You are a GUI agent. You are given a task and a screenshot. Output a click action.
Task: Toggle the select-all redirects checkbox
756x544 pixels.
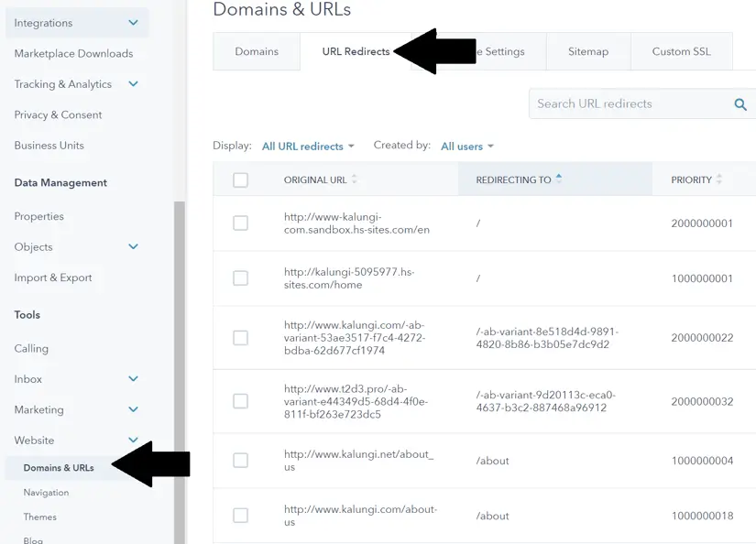[240, 180]
